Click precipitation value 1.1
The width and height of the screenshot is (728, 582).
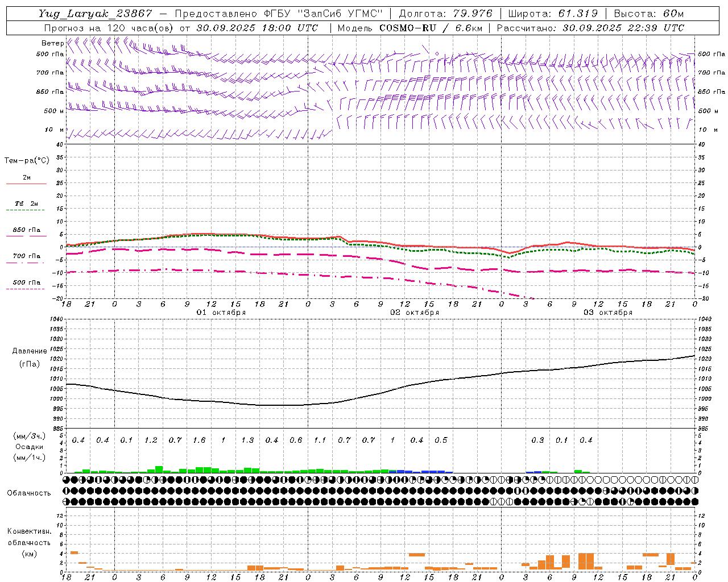tap(320, 440)
